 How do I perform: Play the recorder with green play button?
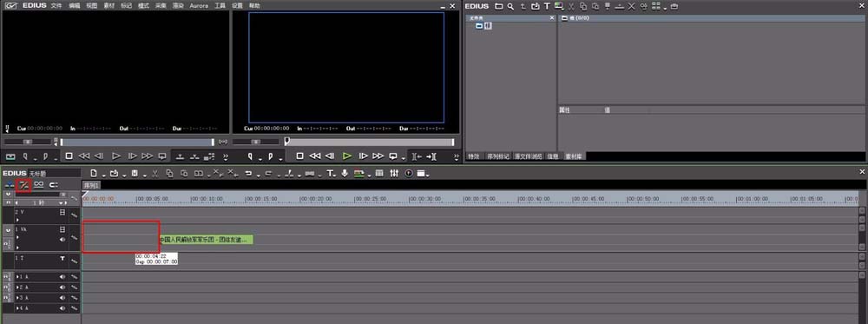[x=346, y=156]
